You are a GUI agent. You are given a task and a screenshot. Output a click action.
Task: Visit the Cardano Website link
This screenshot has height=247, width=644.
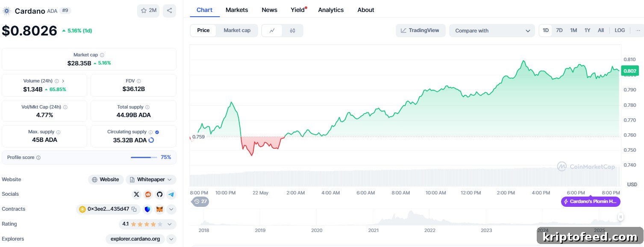click(106, 179)
